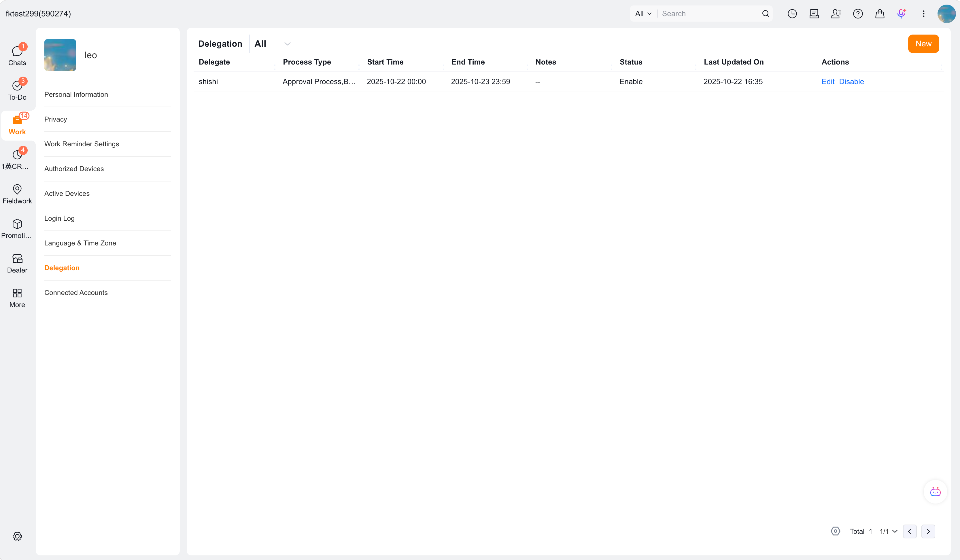
Task: Click the clock history icon in header
Action: tap(792, 14)
